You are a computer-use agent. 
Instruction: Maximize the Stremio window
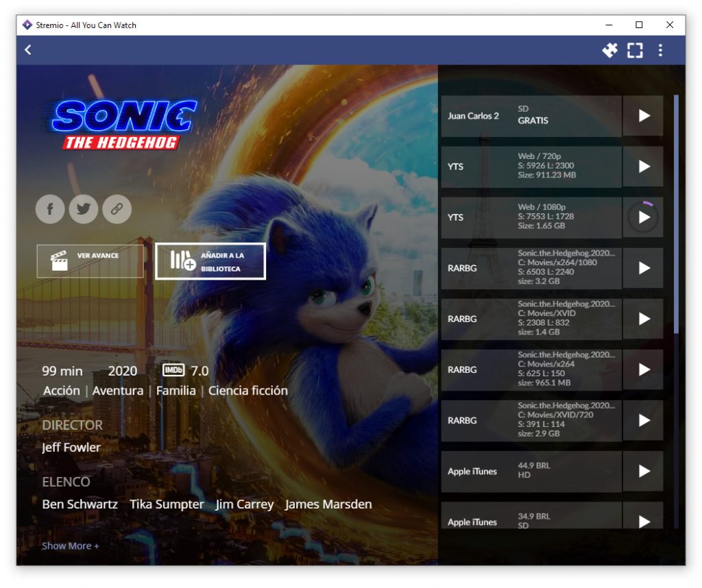[640, 25]
